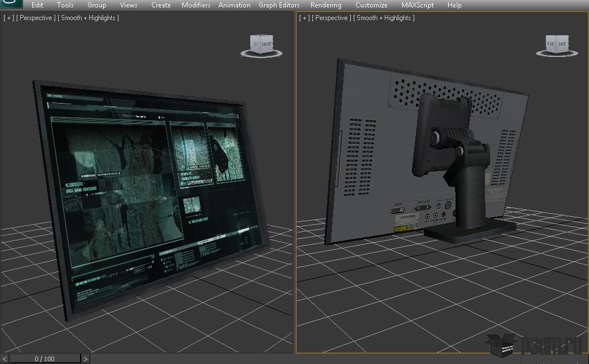
Task: Open Smooth + Highlights shading menu in right viewport
Action: tap(385, 18)
